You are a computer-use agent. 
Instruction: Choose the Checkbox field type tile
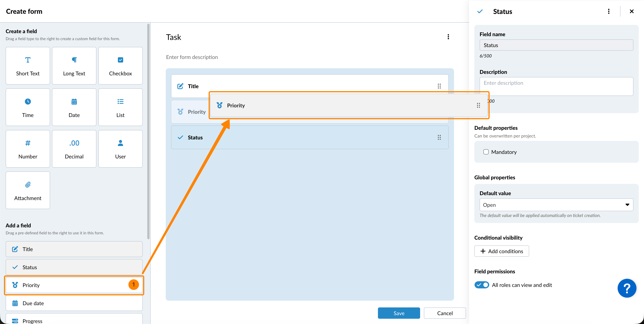(x=120, y=66)
